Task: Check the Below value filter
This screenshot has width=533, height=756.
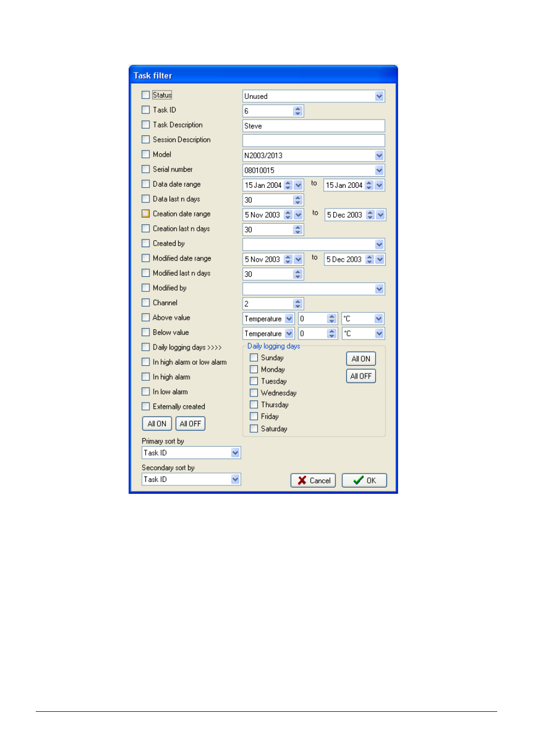Action: click(x=145, y=332)
